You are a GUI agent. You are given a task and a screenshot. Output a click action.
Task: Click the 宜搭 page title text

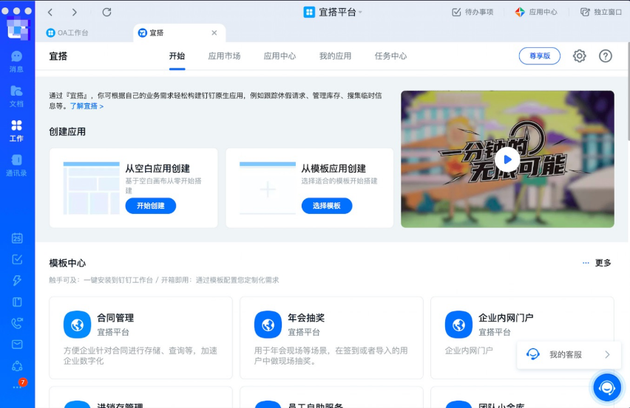click(58, 56)
